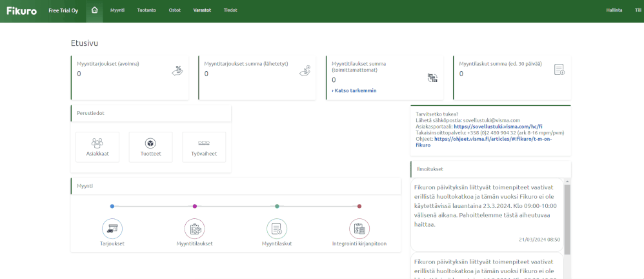The image size is (644, 279).
Task: Click the Takaisinsoittopalvelu phone number line
Action: click(x=490, y=133)
